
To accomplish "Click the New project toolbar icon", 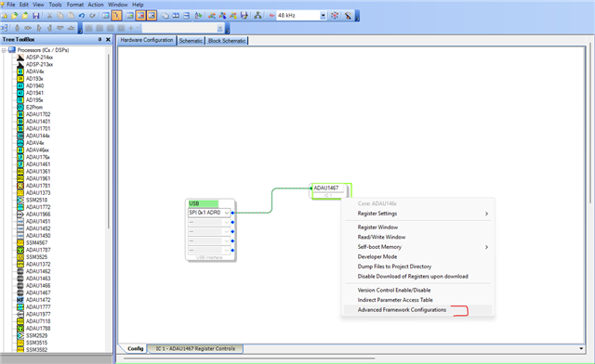I will (x=5, y=16).
